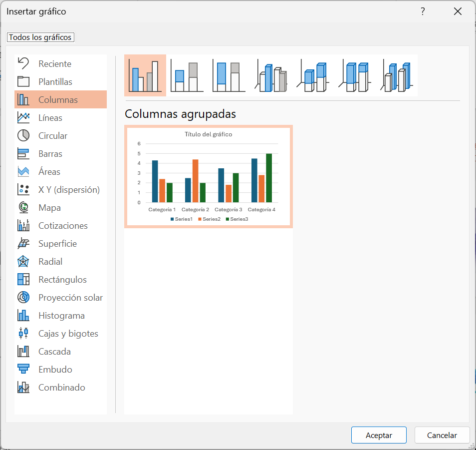This screenshot has width=476, height=450.
Task: Select the Cajas y bigotes category
Action: click(68, 334)
